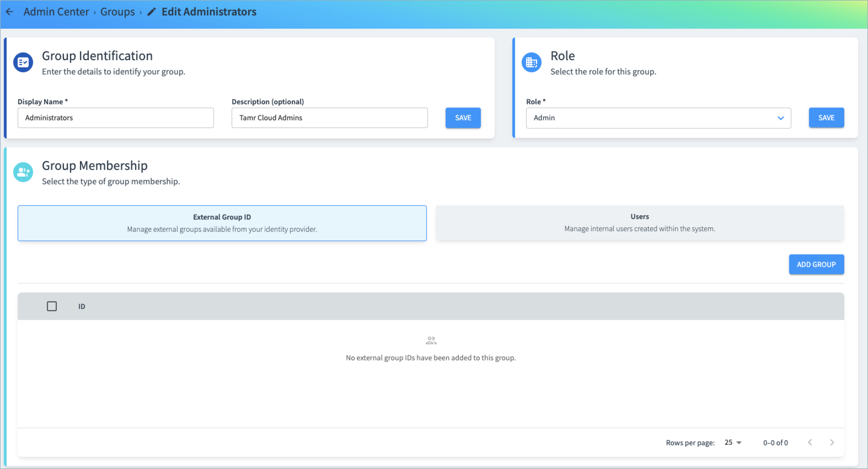The width and height of the screenshot is (868, 469).
Task: Click the Role dropdown chevron arrow
Action: 781,118
